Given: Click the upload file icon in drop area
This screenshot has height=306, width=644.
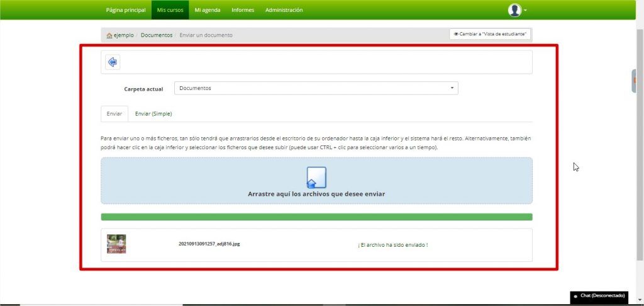Looking at the screenshot, I should tap(316, 178).
